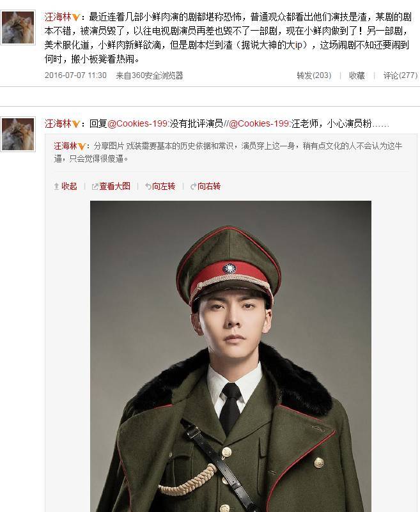Image resolution: width=420 pixels, height=512 pixels.
Task: Open 评论(277) comments
Action: pyautogui.click(x=400, y=75)
